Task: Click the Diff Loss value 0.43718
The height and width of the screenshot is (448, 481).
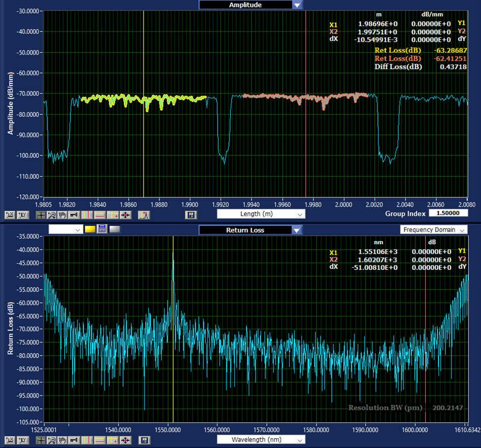Action: 453,67
